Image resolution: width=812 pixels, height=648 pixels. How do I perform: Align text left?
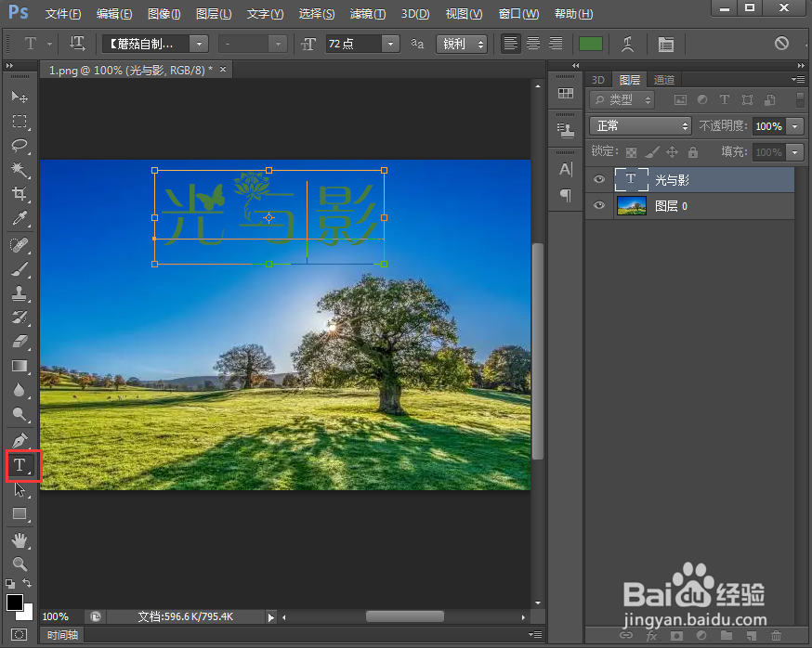pos(511,44)
